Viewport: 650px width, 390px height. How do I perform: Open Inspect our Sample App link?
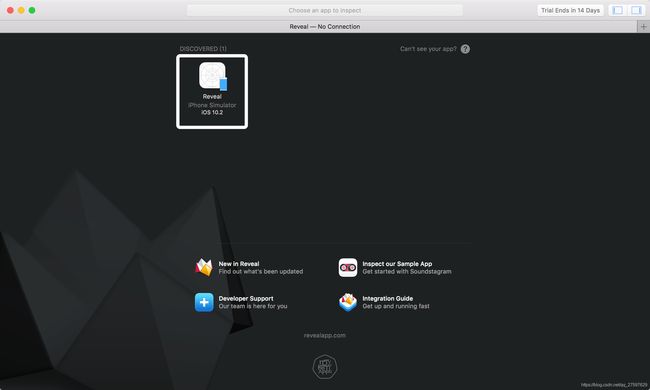coord(397,264)
